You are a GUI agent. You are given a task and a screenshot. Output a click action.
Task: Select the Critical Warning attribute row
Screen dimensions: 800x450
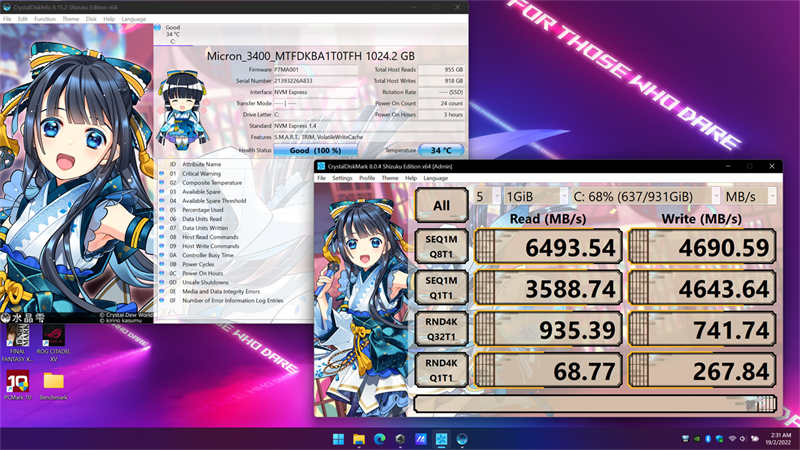pyautogui.click(x=235, y=173)
